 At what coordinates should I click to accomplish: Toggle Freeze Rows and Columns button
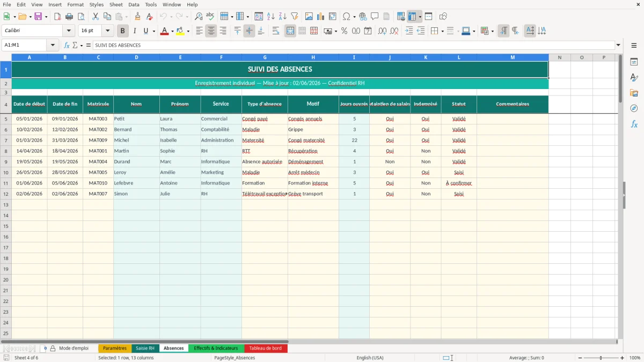[x=412, y=17]
